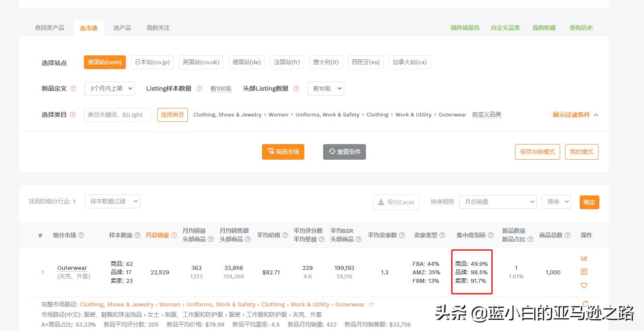Open the 头部Listing数量 dropdown showing 前10名

point(325,88)
